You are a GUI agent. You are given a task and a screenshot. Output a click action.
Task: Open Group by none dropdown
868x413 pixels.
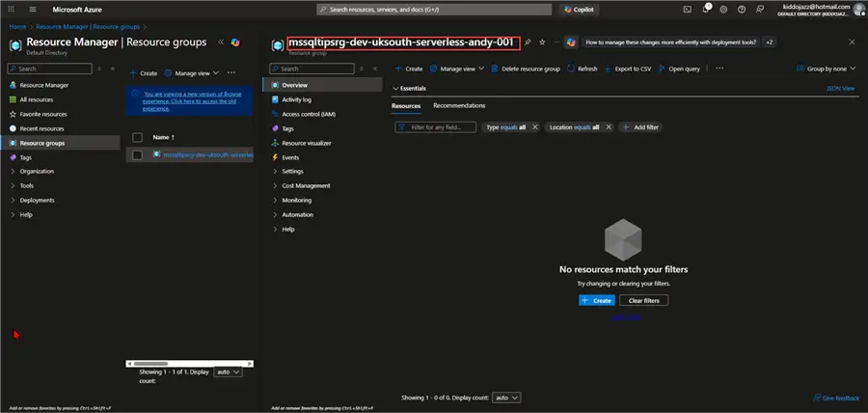[827, 69]
